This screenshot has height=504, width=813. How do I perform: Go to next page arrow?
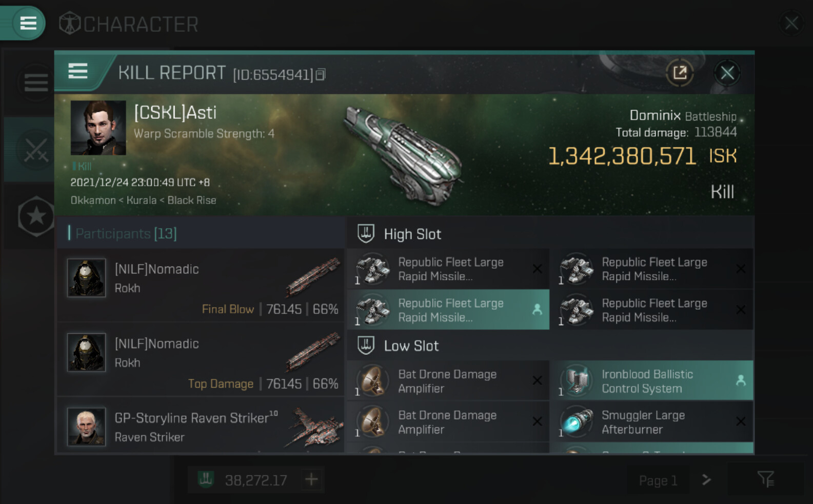706,480
